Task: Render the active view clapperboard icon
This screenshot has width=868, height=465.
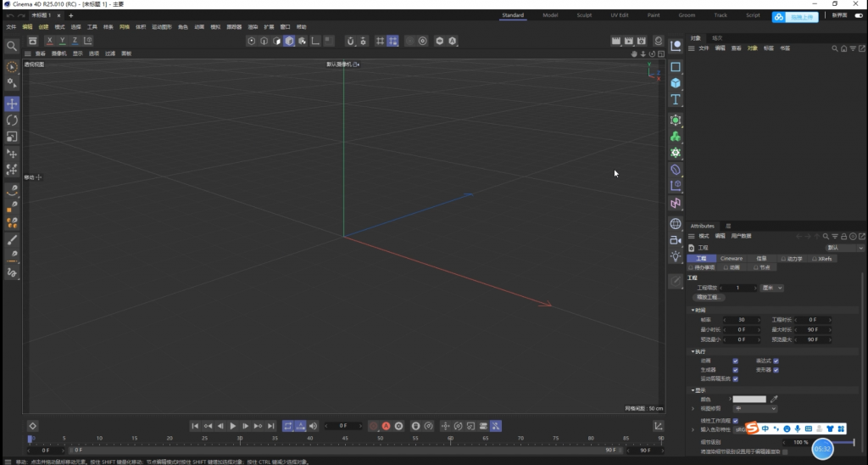Action: [x=615, y=41]
